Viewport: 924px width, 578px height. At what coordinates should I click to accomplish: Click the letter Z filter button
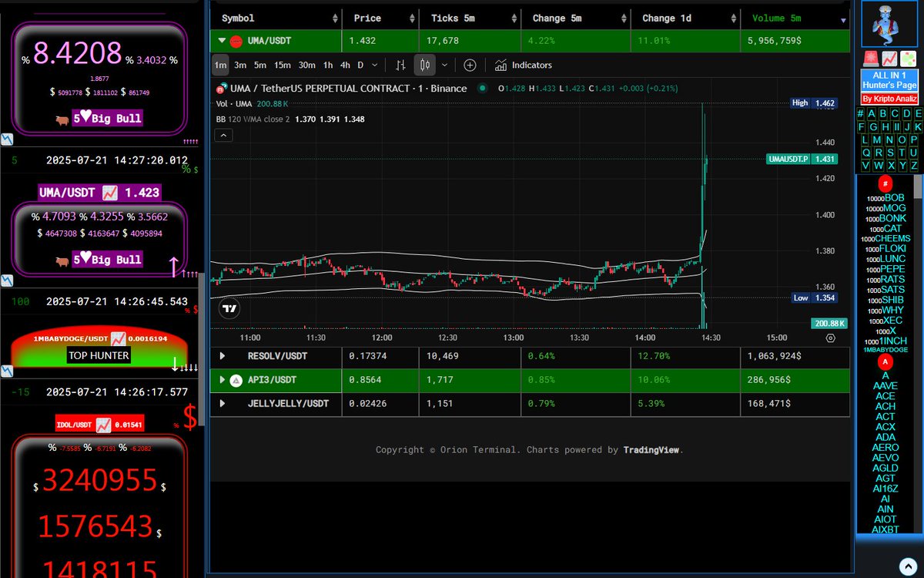[x=914, y=166]
